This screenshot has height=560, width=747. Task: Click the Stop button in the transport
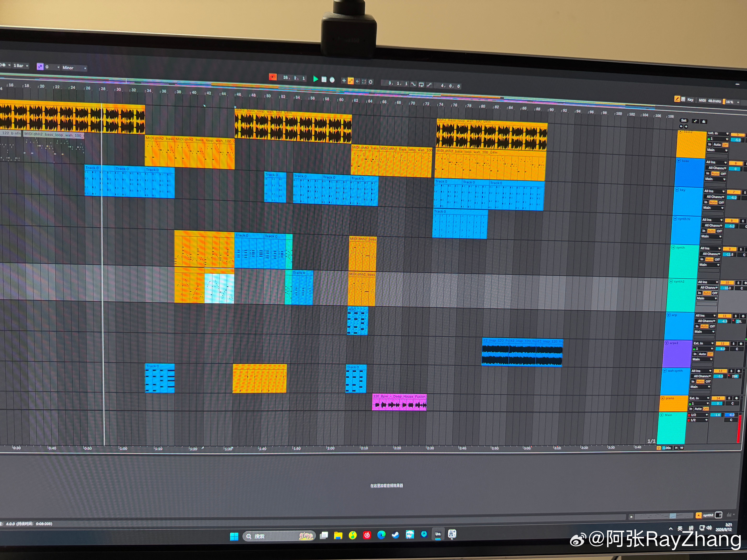click(324, 79)
